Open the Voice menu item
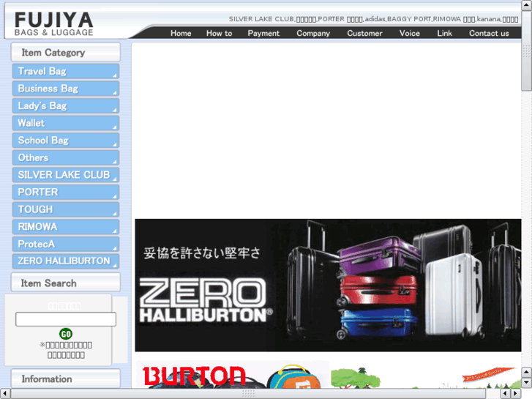Viewport: 532px width, 399px height. (x=410, y=33)
